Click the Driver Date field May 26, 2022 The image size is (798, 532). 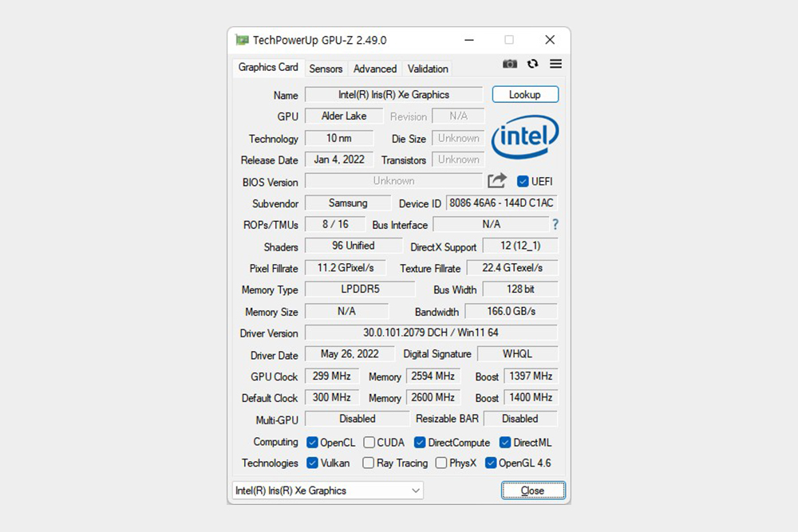(350, 354)
